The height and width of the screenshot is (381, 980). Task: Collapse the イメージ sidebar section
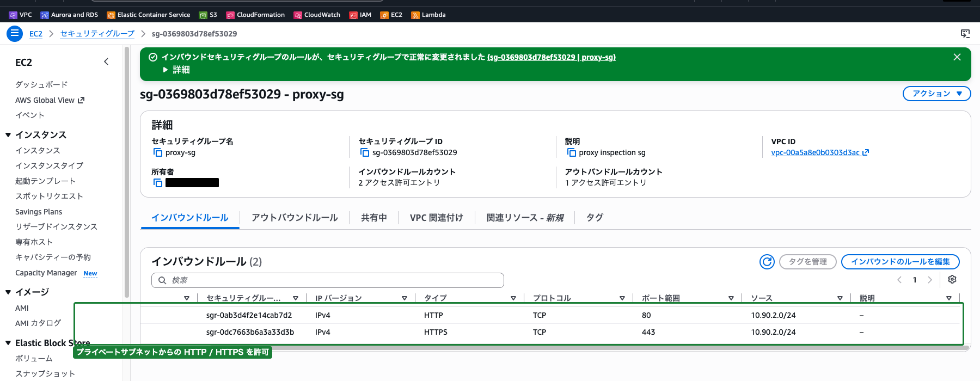coord(8,292)
